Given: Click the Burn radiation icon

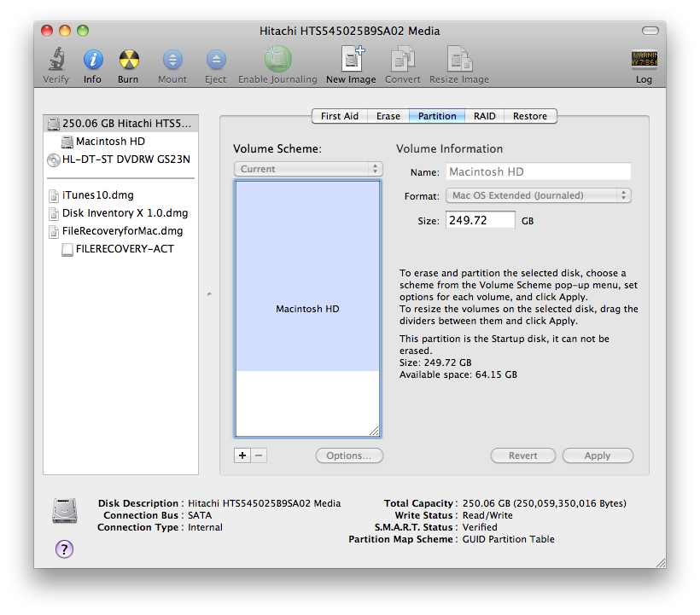Looking at the screenshot, I should [x=129, y=60].
